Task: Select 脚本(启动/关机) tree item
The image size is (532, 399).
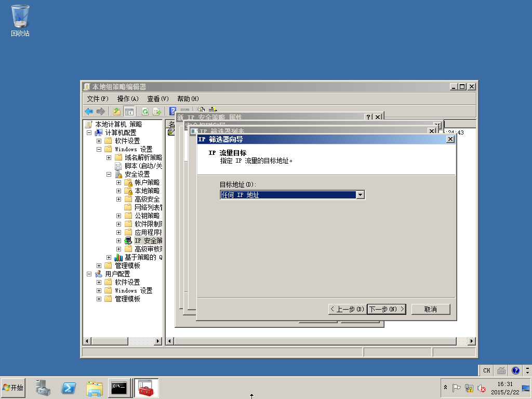Action: (x=143, y=166)
